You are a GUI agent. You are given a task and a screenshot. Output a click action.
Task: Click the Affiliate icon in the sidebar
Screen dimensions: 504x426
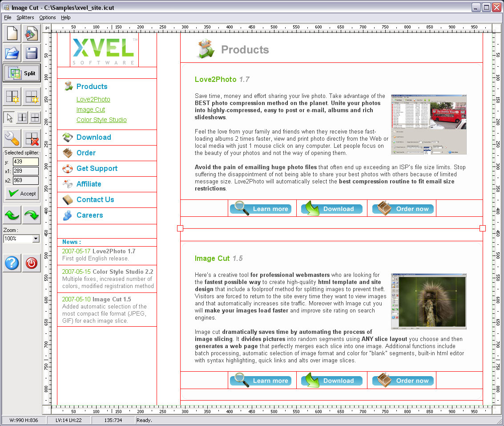click(x=68, y=184)
